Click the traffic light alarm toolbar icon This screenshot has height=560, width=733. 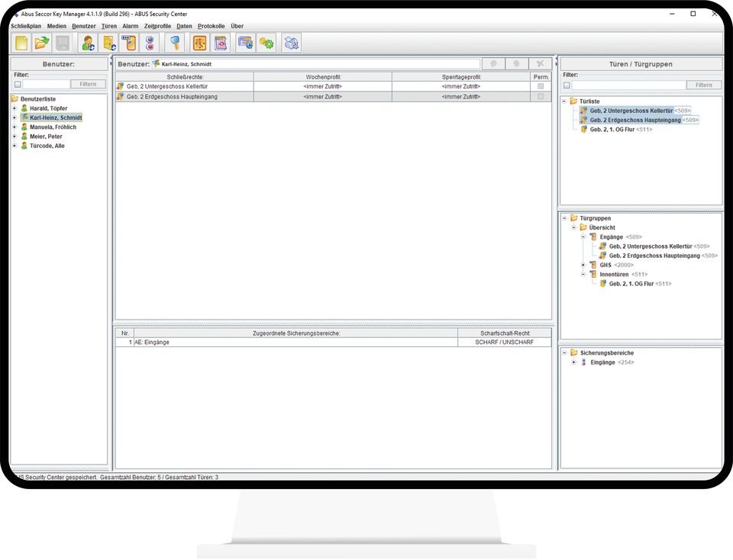point(150,43)
